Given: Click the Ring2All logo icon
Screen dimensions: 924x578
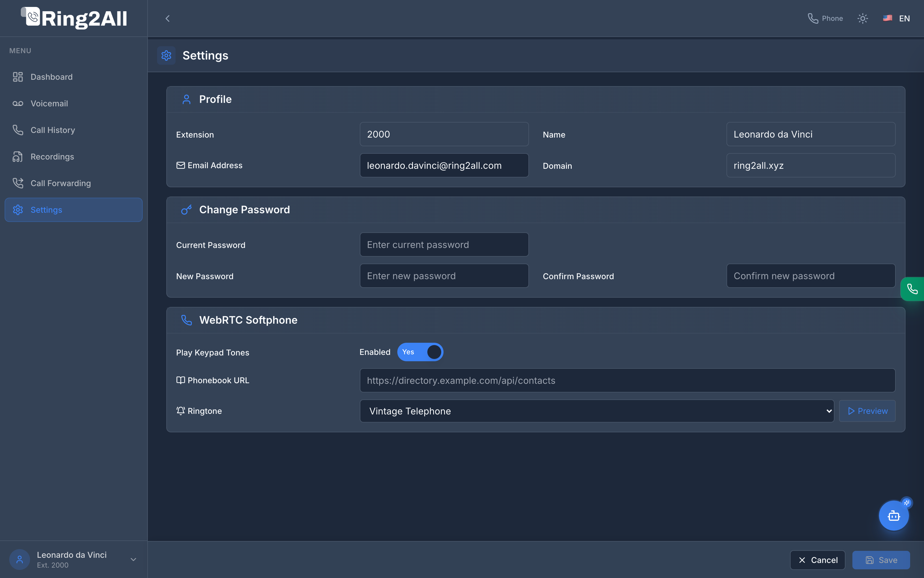Looking at the screenshot, I should click(x=31, y=16).
